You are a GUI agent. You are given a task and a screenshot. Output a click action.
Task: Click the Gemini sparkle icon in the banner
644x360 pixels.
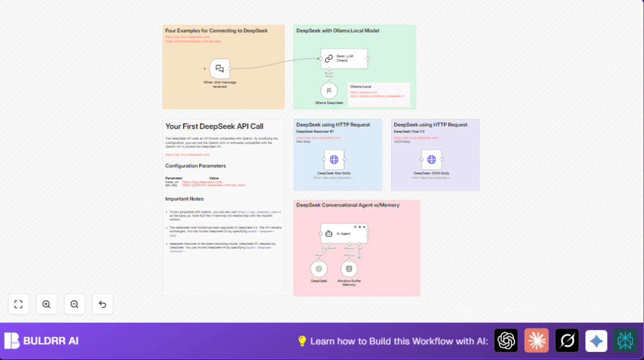596,340
